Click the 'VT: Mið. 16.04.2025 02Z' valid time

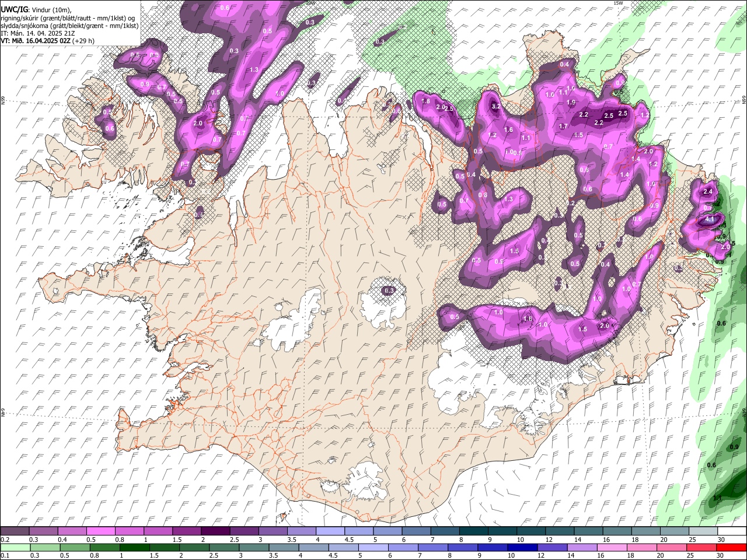(x=36, y=41)
